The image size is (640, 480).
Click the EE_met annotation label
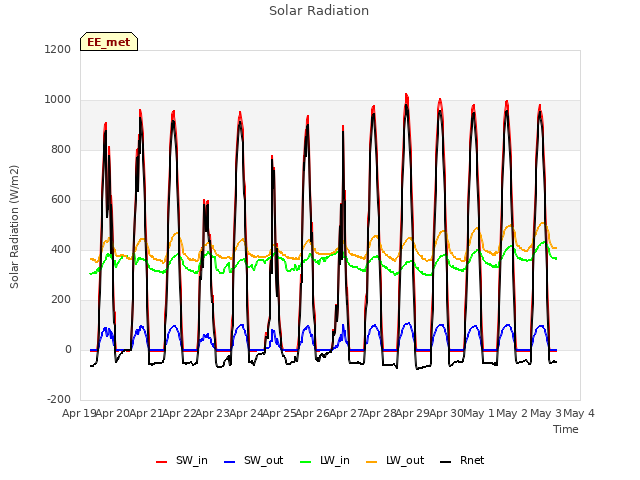(109, 42)
